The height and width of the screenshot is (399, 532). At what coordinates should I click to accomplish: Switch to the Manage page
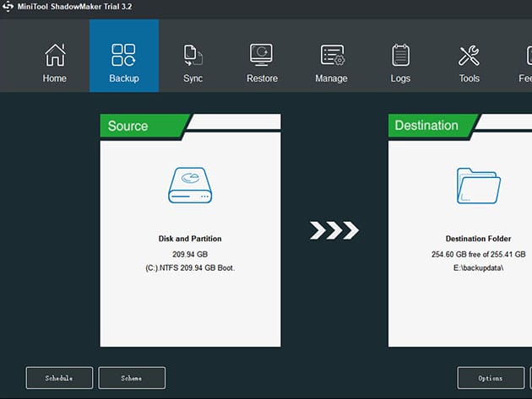[331, 63]
